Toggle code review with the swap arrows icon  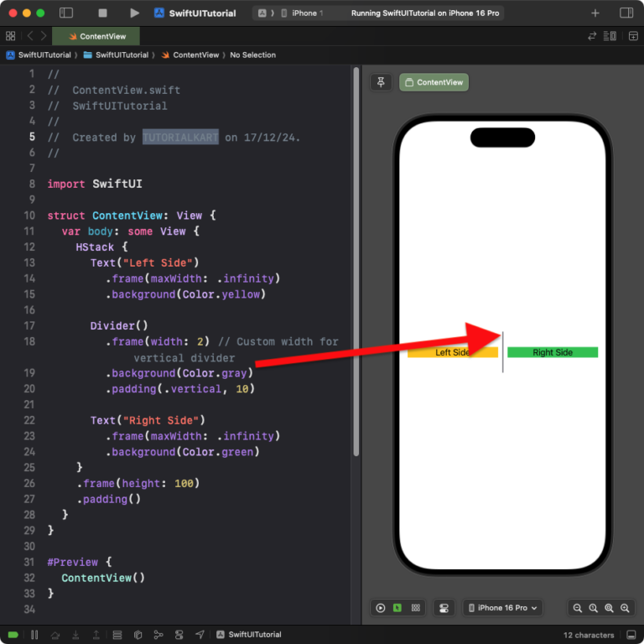pos(592,36)
